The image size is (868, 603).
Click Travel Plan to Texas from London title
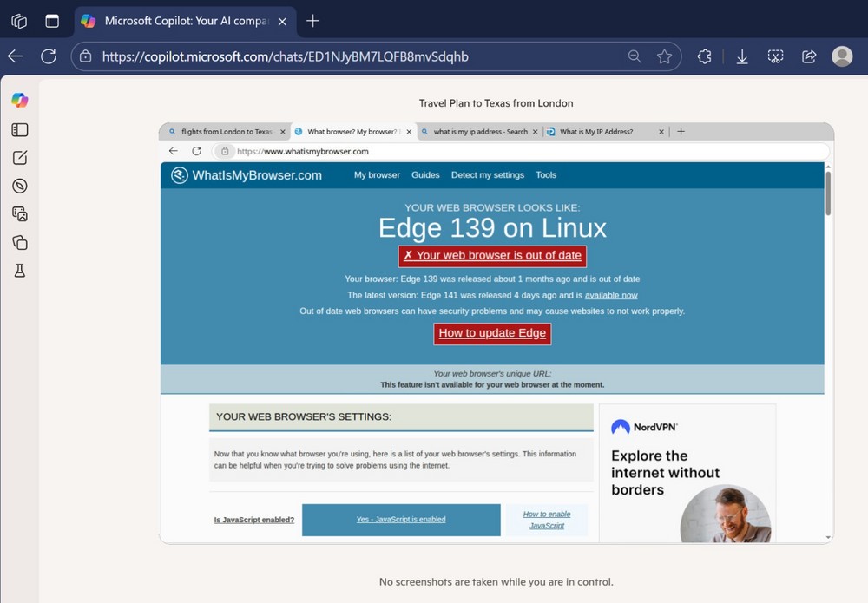coord(496,103)
